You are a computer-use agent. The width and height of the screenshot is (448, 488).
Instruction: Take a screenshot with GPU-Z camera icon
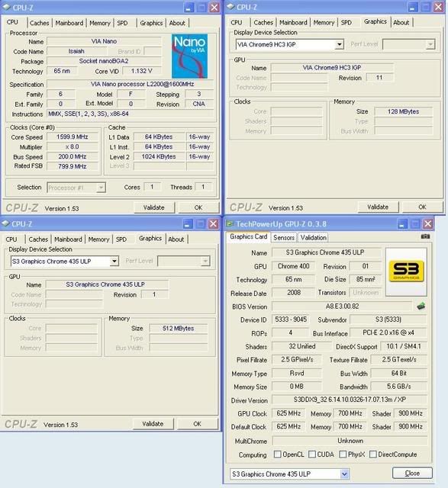point(425,236)
